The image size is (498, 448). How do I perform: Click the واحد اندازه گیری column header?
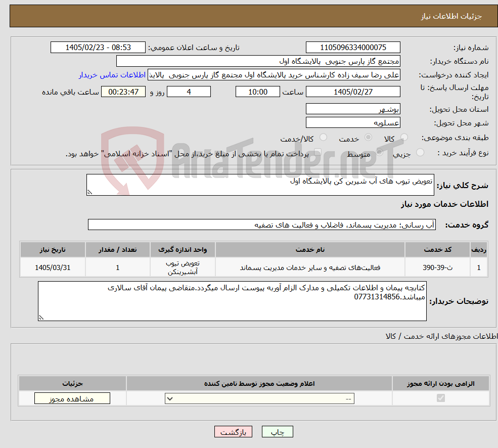click(183, 250)
